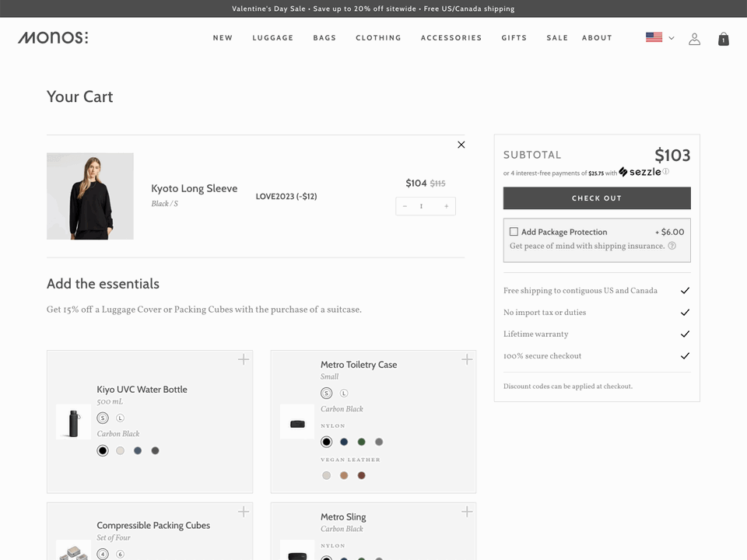Image resolution: width=747 pixels, height=560 pixels.
Task: Click the CHECK OUT button
Action: click(596, 198)
